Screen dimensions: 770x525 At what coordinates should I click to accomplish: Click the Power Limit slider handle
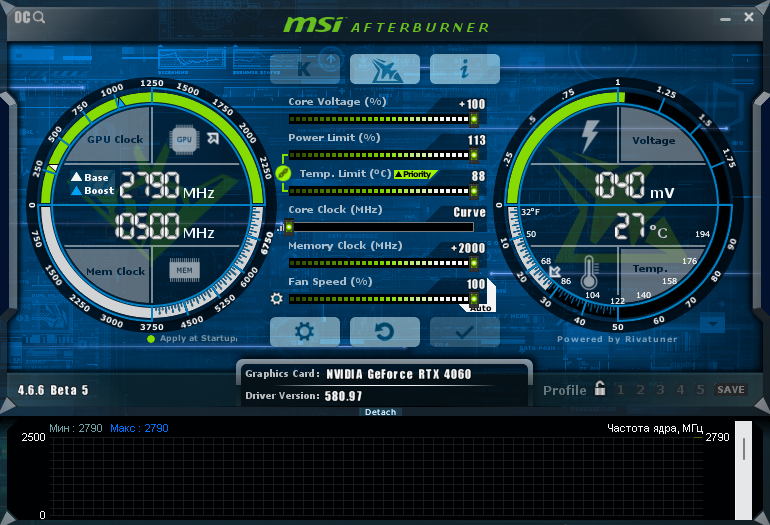tap(474, 155)
